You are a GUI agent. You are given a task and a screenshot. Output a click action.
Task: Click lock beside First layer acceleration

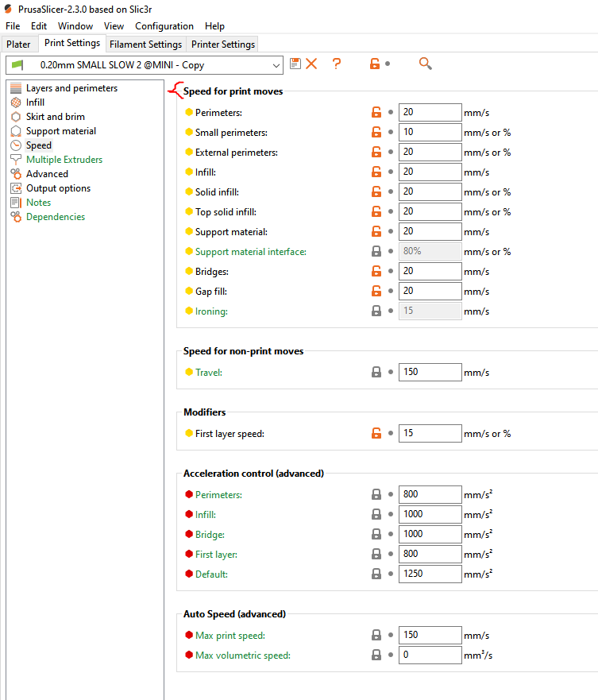click(x=376, y=554)
